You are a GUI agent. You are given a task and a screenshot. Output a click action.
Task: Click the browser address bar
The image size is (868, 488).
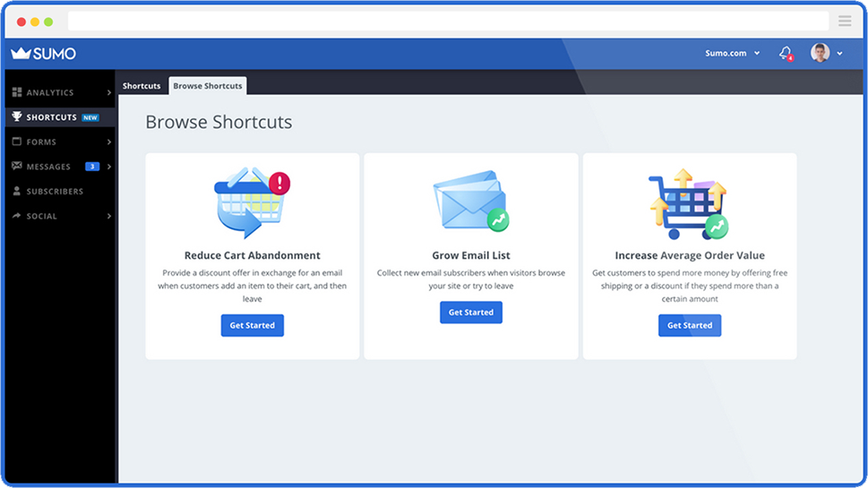coord(449,21)
